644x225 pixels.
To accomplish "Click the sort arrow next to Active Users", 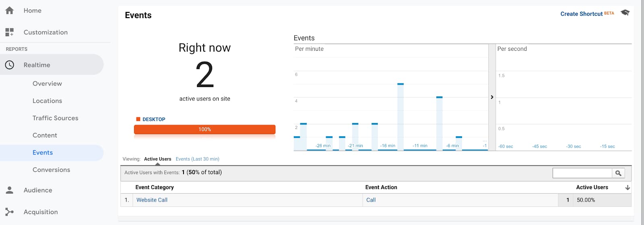I will (627, 187).
